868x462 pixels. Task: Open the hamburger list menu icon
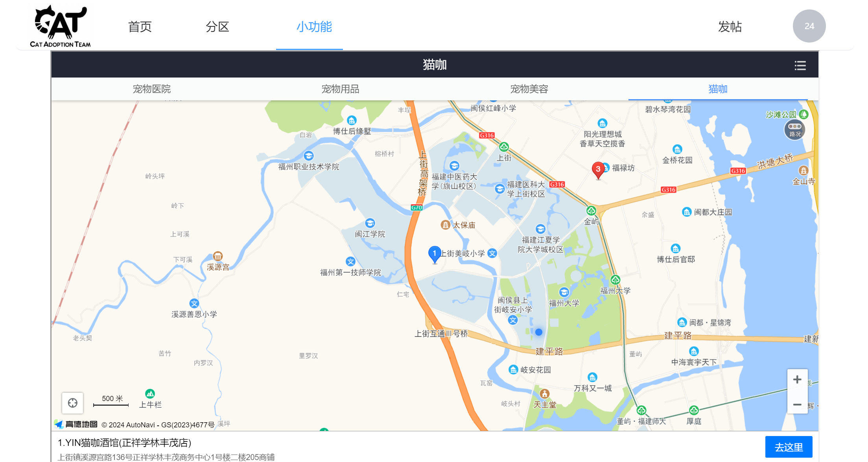[800, 65]
